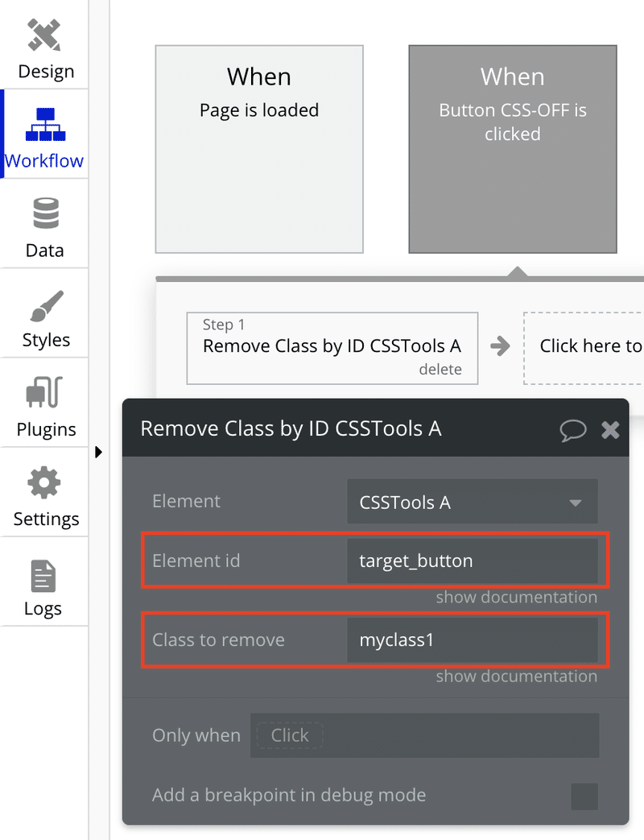Click the Styles tab label
644x840 pixels.
coord(46,340)
